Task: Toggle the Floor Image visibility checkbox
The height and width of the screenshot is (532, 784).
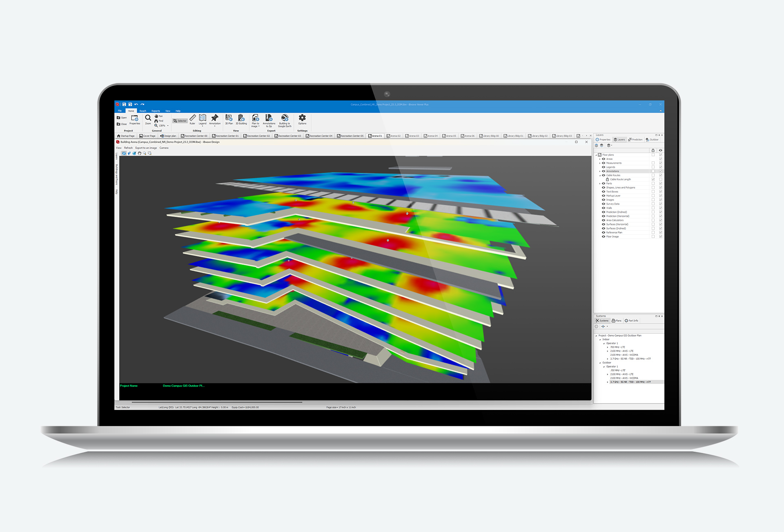Action: [x=660, y=237]
